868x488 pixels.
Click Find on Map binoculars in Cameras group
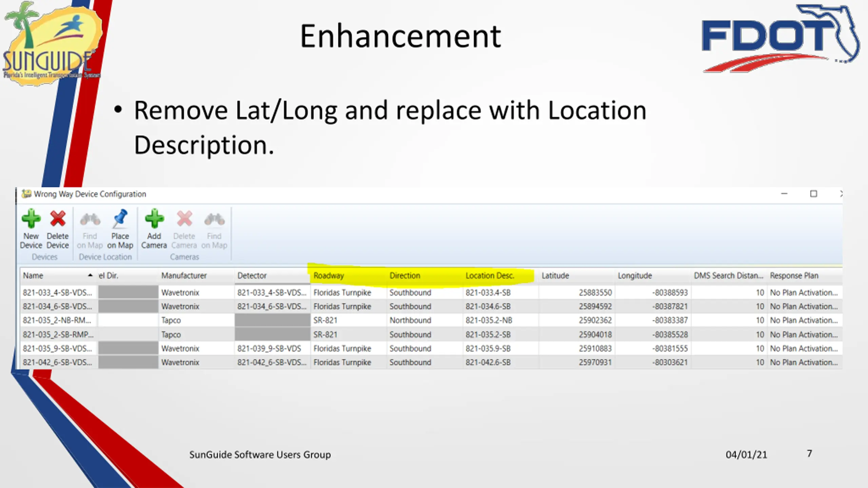click(214, 219)
